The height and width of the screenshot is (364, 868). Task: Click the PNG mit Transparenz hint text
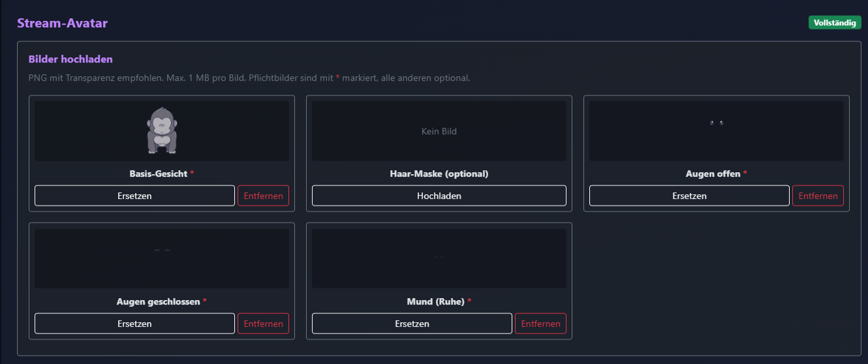(249, 78)
